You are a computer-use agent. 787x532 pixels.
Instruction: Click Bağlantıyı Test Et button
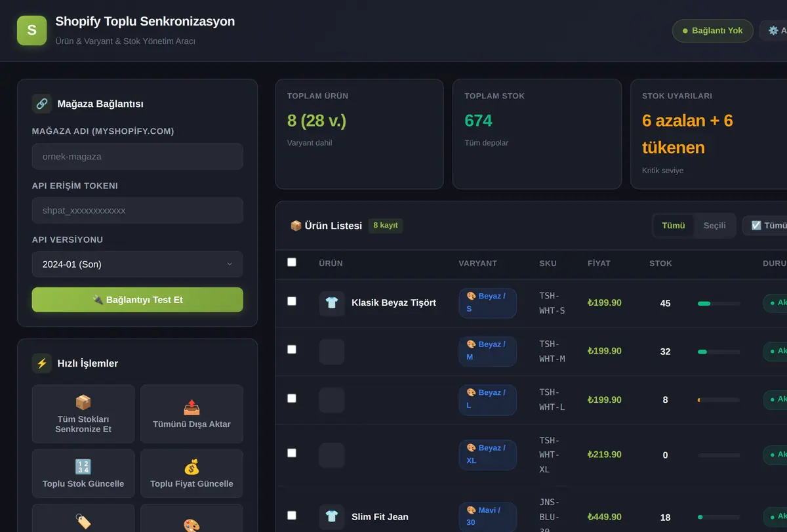(138, 300)
